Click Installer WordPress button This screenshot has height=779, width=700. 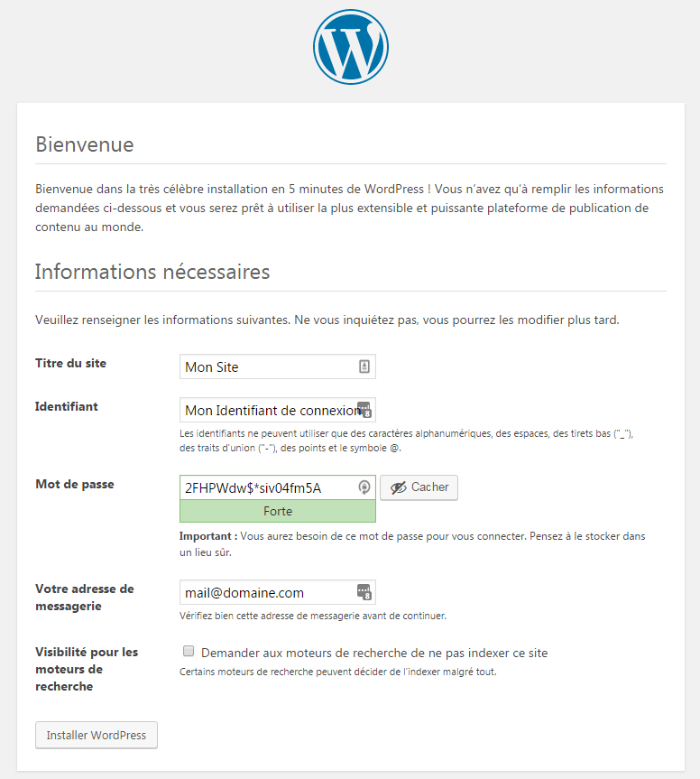coord(97,735)
